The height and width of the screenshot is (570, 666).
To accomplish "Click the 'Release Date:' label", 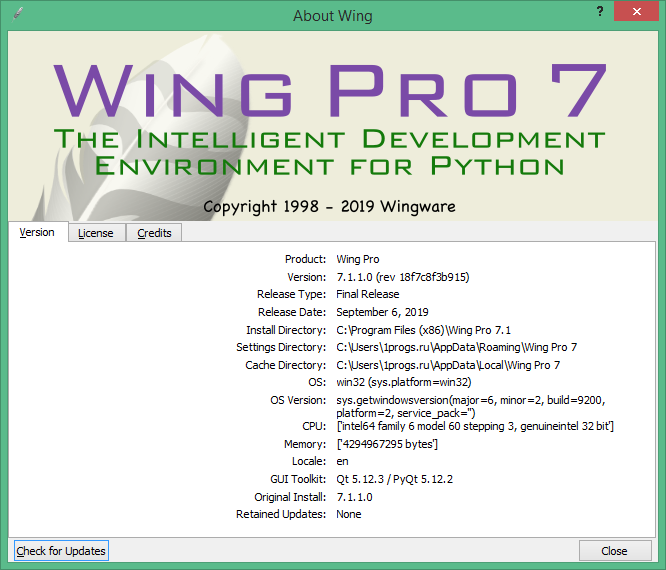I will tap(292, 312).
